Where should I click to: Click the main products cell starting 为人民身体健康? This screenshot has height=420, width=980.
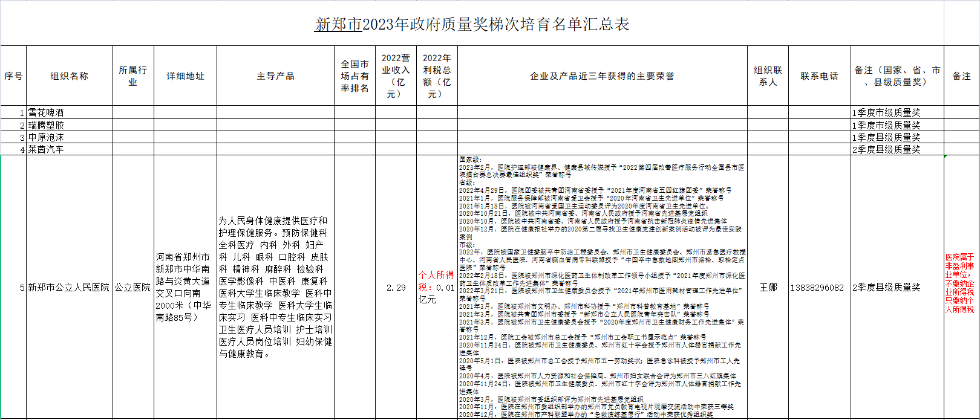point(275,288)
